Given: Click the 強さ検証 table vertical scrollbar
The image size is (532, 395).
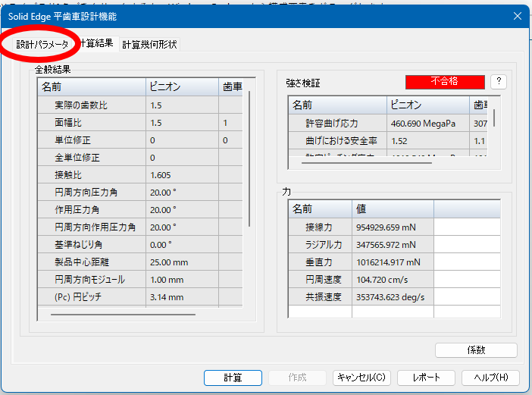Looking at the screenshot, I should pos(495,117).
